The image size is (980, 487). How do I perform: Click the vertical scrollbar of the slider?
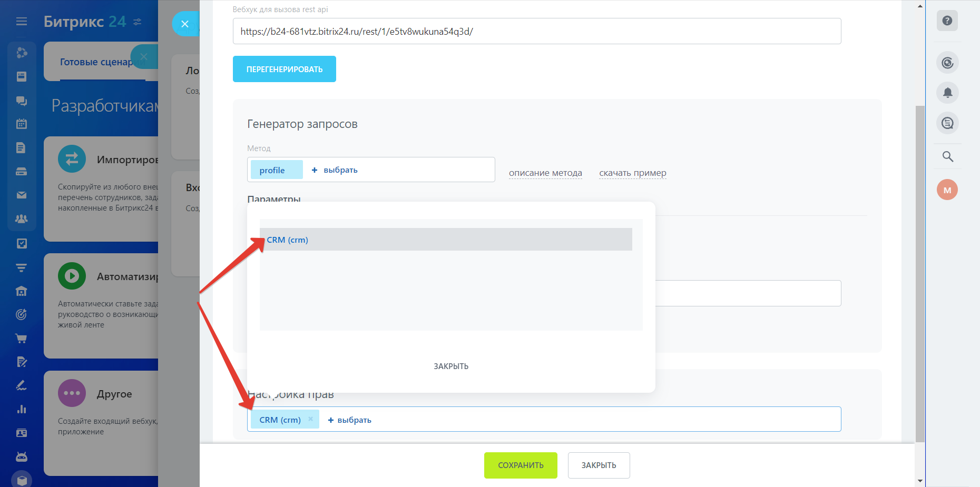pyautogui.click(x=920, y=274)
